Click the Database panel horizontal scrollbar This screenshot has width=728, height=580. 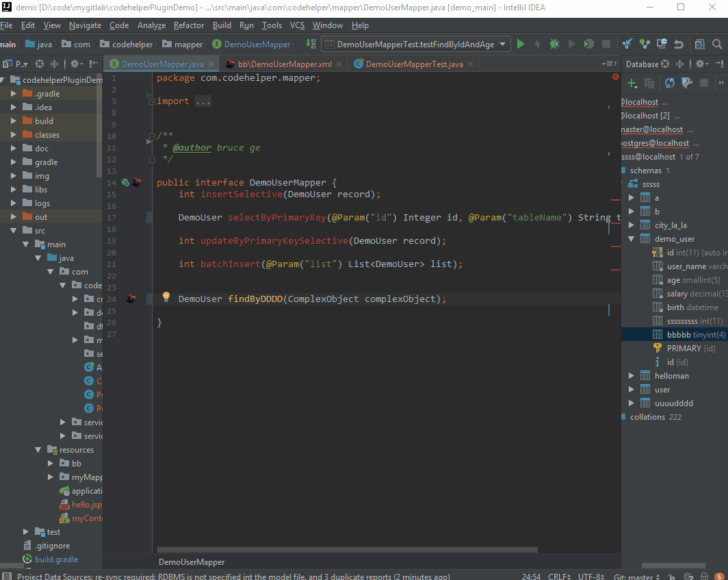673,566
